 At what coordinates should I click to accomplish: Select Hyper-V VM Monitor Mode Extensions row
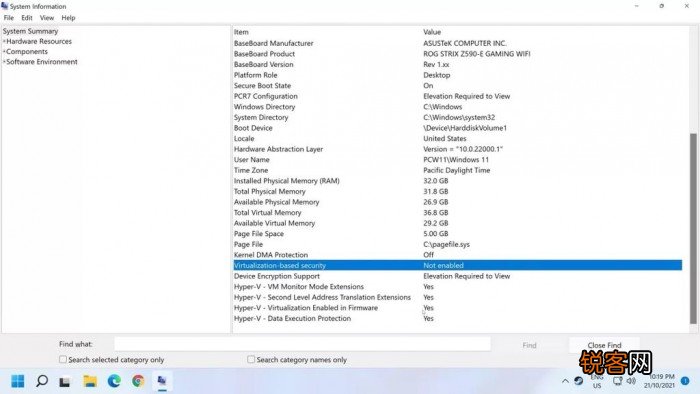(458, 287)
